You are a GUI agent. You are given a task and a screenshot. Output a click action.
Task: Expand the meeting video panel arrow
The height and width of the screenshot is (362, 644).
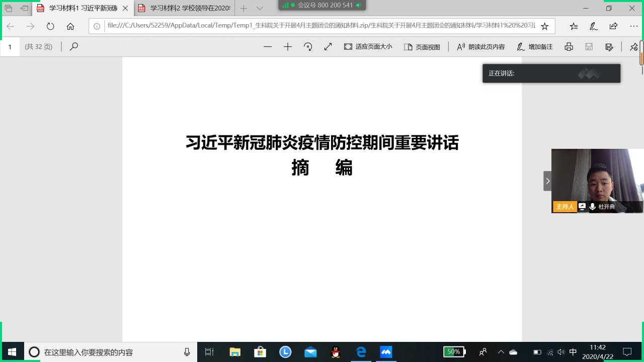click(547, 181)
